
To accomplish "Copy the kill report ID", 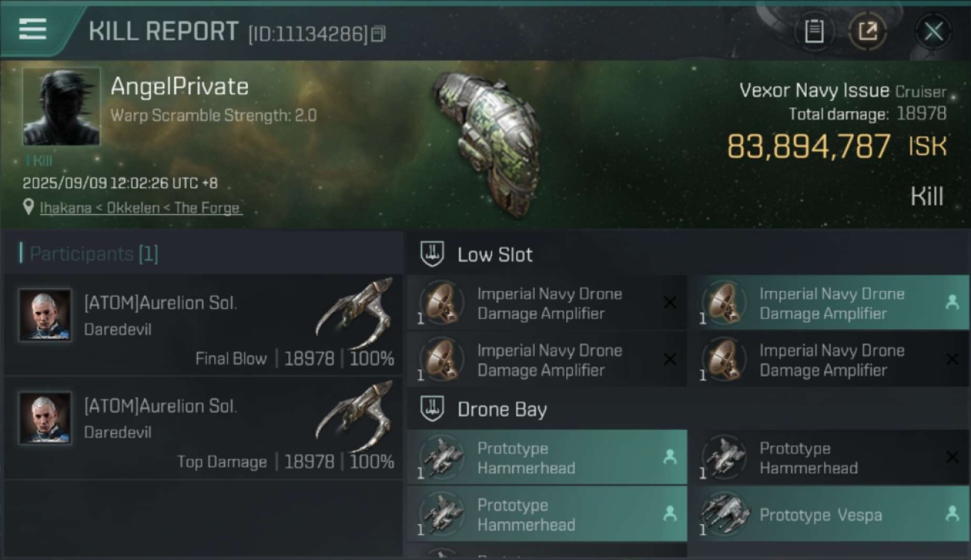I will coord(379,34).
